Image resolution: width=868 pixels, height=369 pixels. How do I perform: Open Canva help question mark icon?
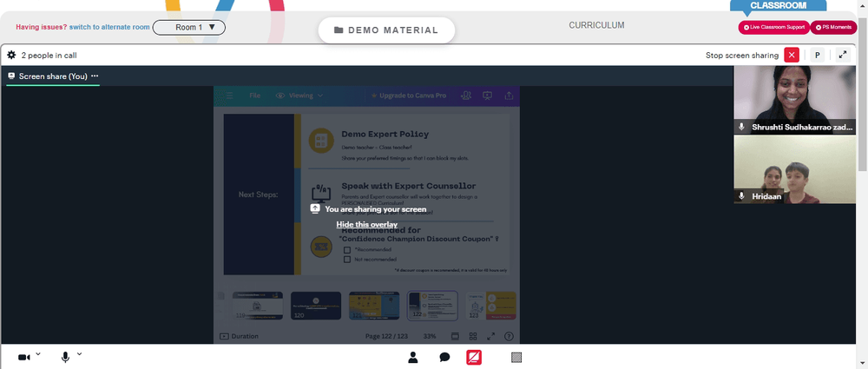click(509, 336)
